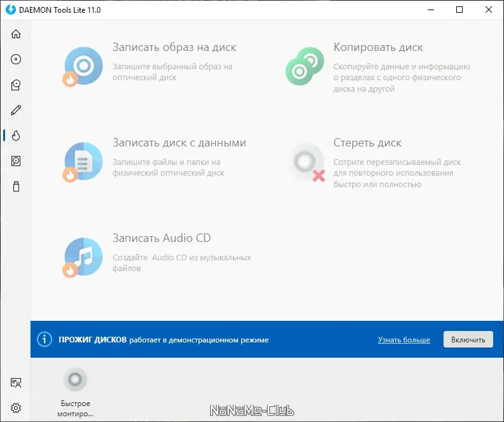The image size is (504, 422).
Task: Select the flame Burn section in sidebar
Action: point(16,136)
